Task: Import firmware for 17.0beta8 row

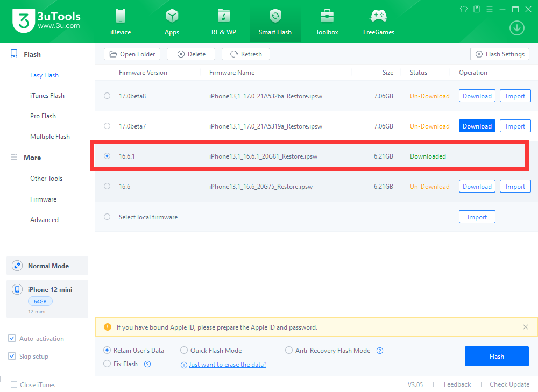Action: coord(515,96)
